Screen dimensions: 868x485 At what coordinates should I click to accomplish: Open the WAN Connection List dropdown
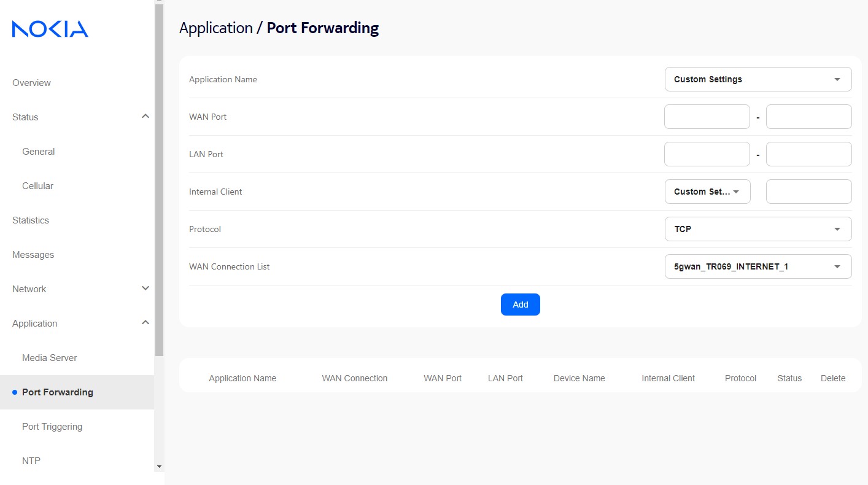click(x=758, y=266)
